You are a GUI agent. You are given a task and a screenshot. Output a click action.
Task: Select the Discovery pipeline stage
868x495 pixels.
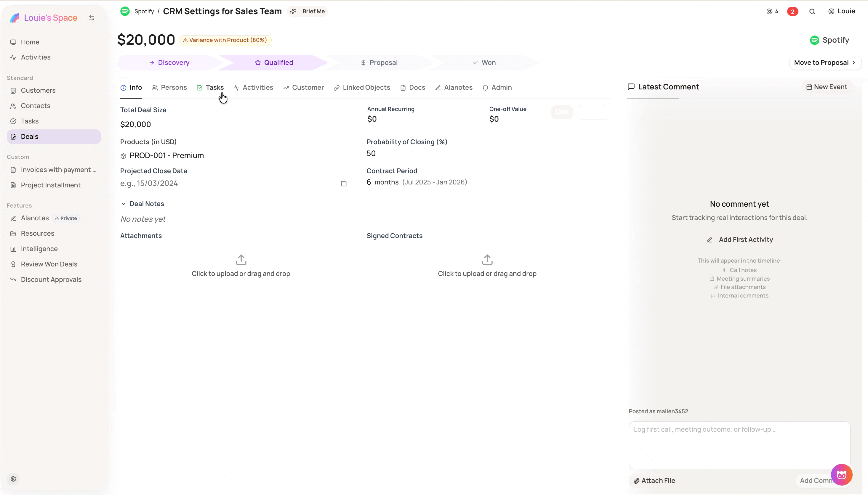[x=169, y=62]
